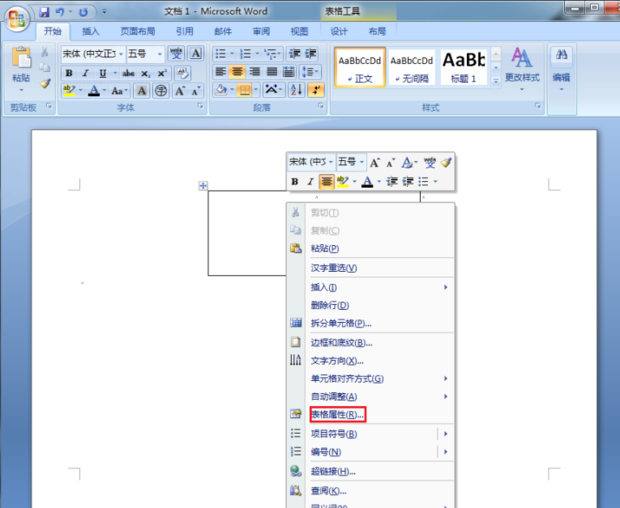The image size is (620, 508).
Task: Switch to the 页面布局 ribbon tab
Action: [138, 31]
